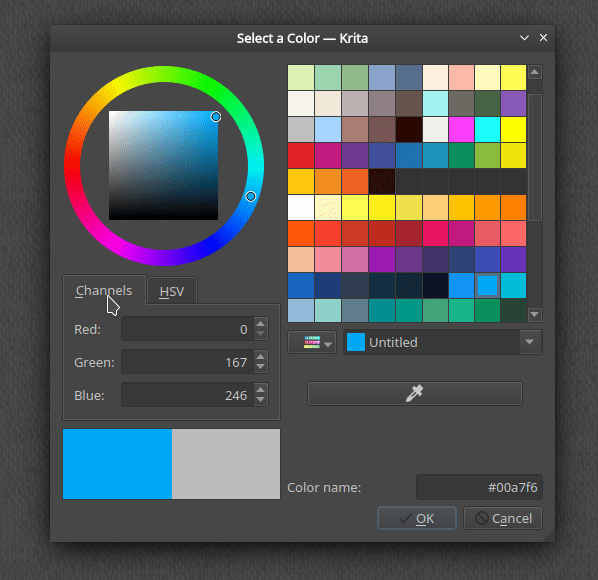
Task: Open dropdown arrow beside palette icon
Action: coord(328,344)
